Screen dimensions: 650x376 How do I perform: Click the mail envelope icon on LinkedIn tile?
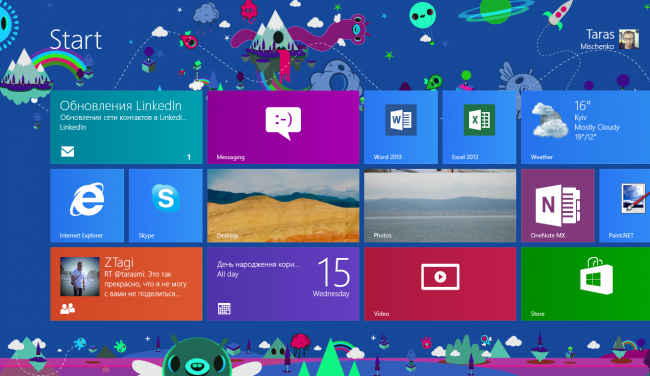pyautogui.click(x=68, y=152)
